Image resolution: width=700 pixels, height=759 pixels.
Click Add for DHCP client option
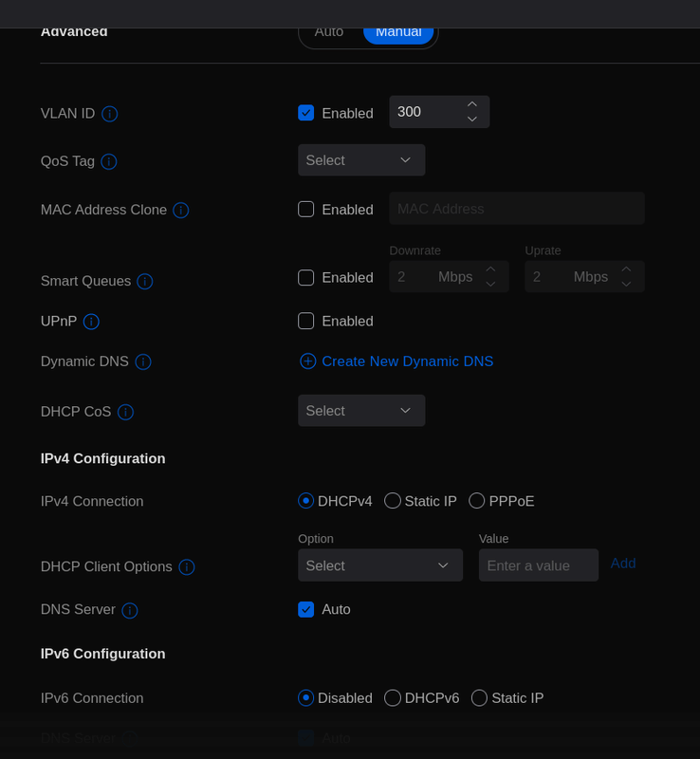623,564
